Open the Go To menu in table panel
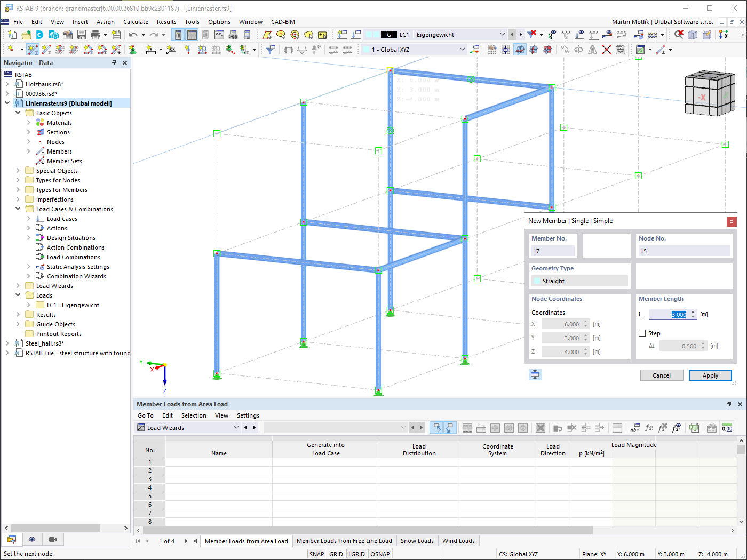The height and width of the screenshot is (560, 747). [x=145, y=415]
